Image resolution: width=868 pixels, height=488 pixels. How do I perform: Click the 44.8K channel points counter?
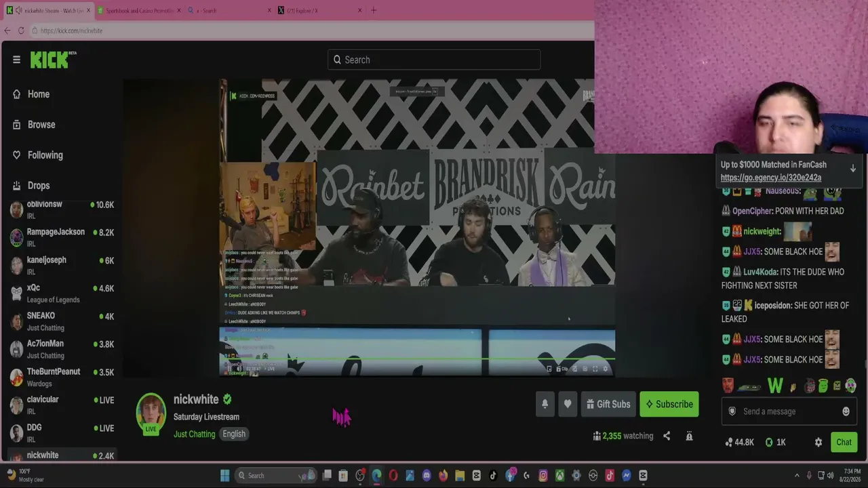click(739, 442)
